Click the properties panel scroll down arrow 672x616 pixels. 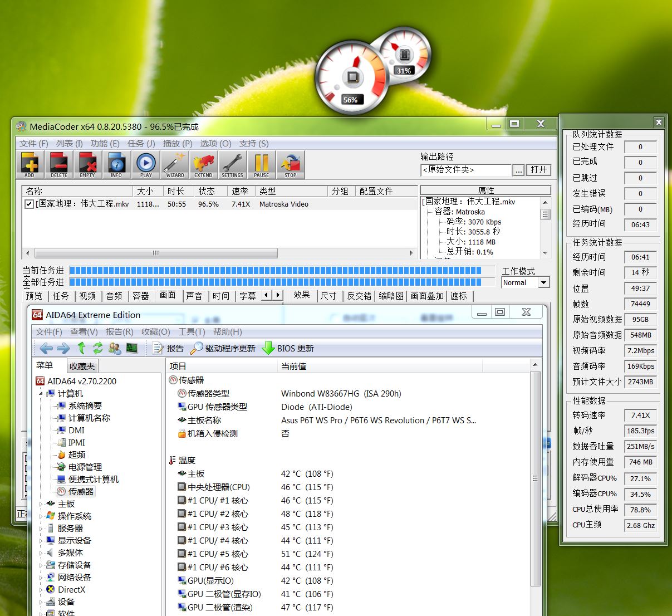(x=545, y=253)
